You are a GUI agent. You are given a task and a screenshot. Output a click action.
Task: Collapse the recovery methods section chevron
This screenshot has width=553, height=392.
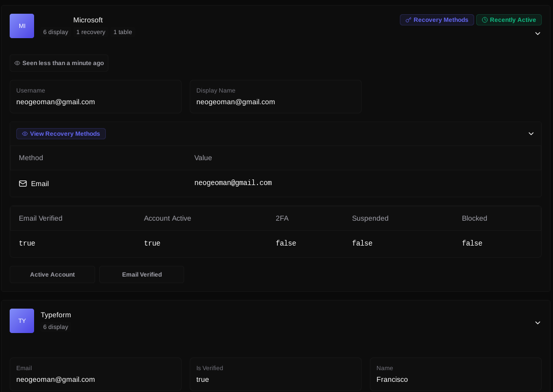(531, 134)
